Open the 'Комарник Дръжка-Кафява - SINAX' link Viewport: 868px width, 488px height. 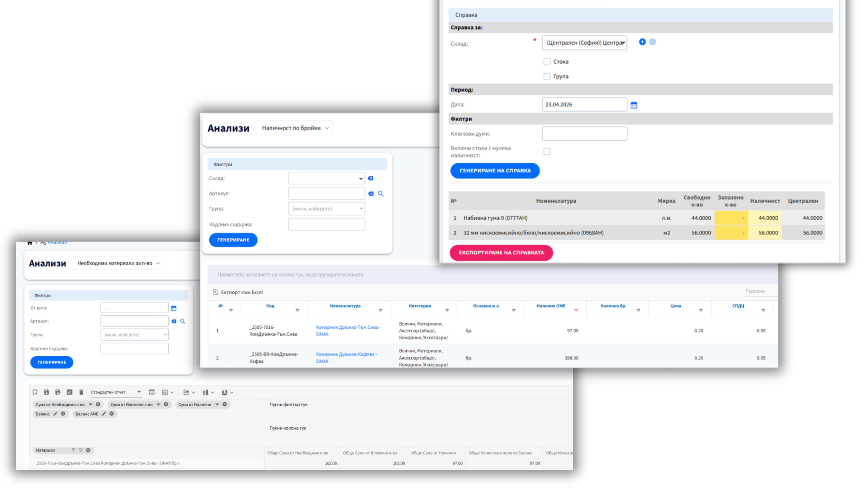[346, 358]
